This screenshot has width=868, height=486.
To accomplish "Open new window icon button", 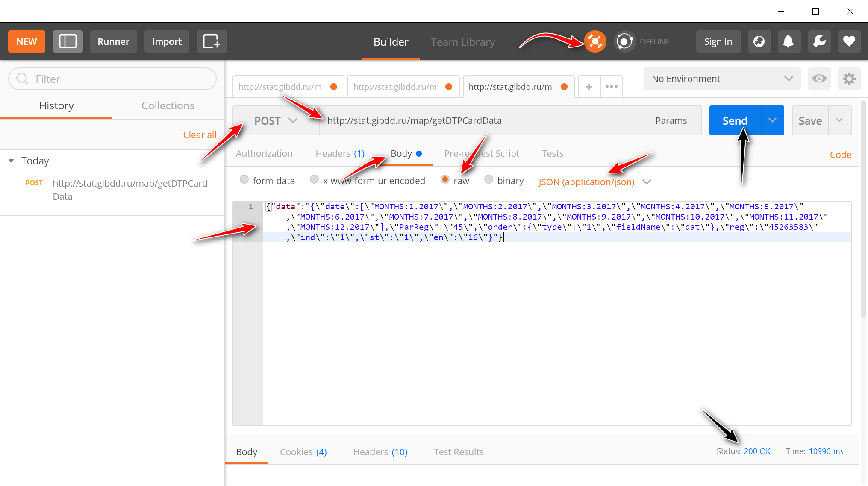I will pos(212,41).
